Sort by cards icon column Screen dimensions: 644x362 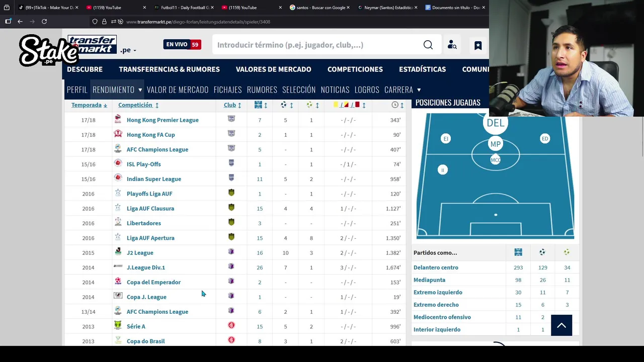[349, 105]
